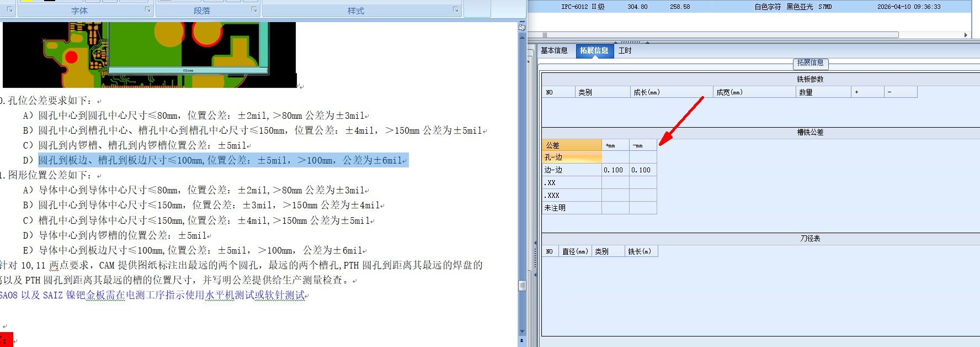Click the horizontal scroll right arrow in the right panel

click(966, 35)
